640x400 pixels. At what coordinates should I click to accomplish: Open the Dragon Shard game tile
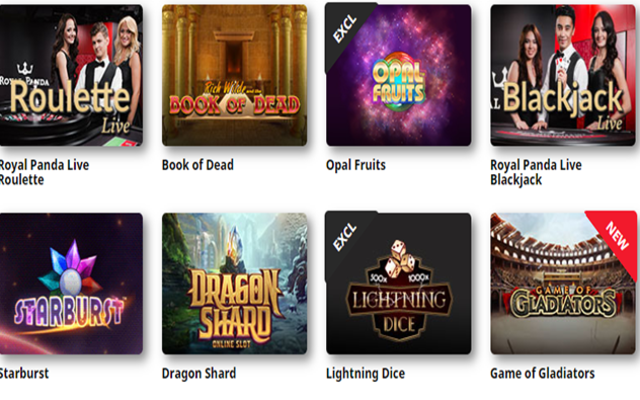[234, 283]
